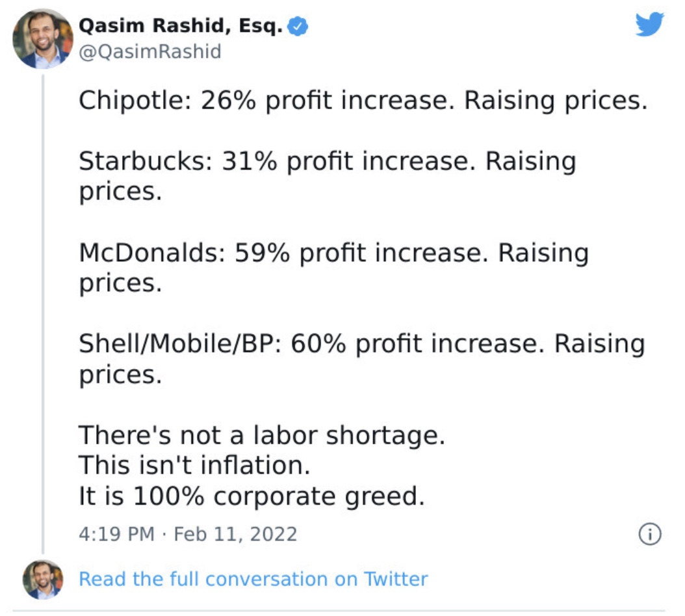Click the word Twitter in conversation link
Viewport: 685px width, 616px height.
point(396,579)
